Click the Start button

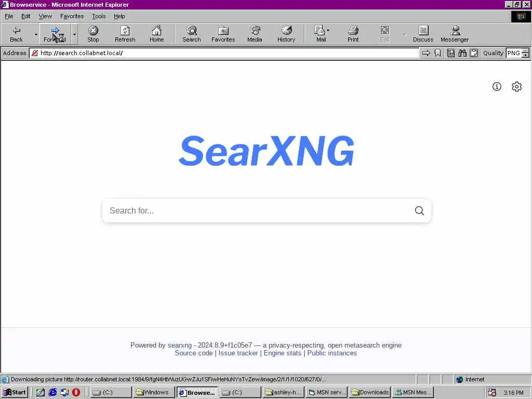click(x=15, y=393)
